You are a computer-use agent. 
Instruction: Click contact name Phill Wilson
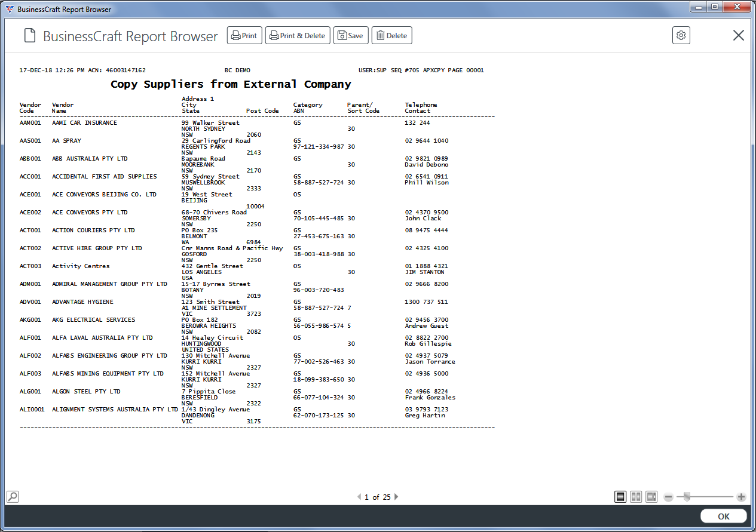[427, 183]
